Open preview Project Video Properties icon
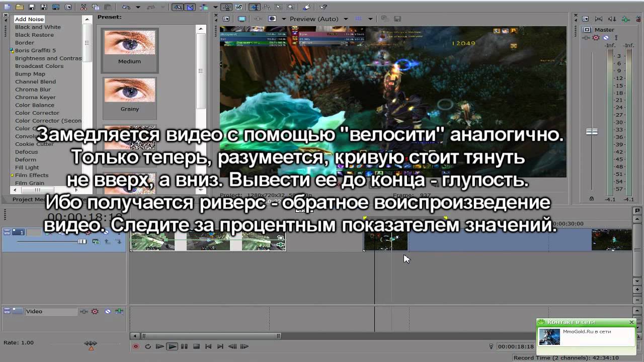This screenshot has width=644, height=362. click(x=226, y=19)
